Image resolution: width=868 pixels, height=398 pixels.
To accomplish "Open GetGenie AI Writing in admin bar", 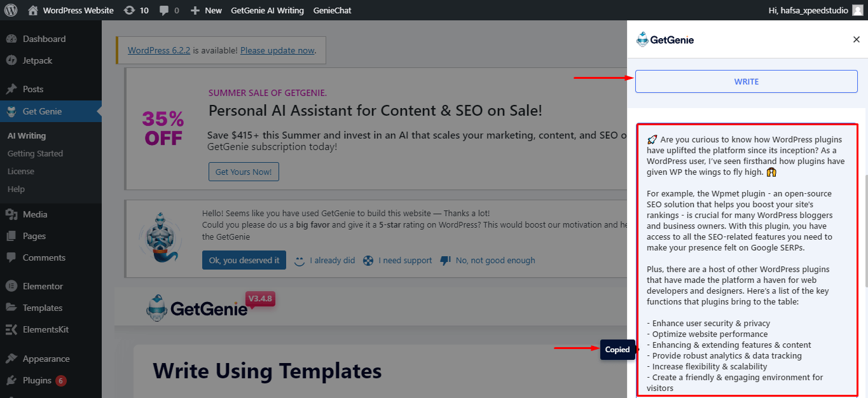I will click(267, 10).
